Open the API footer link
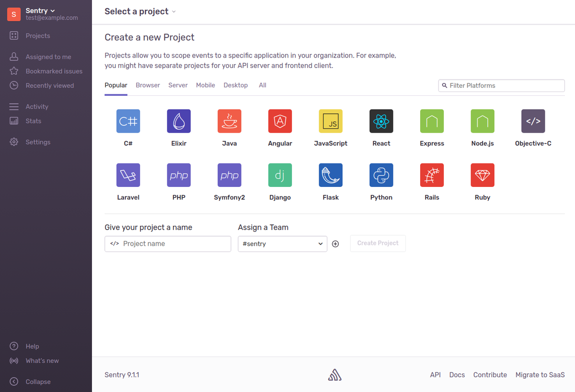 click(x=435, y=375)
